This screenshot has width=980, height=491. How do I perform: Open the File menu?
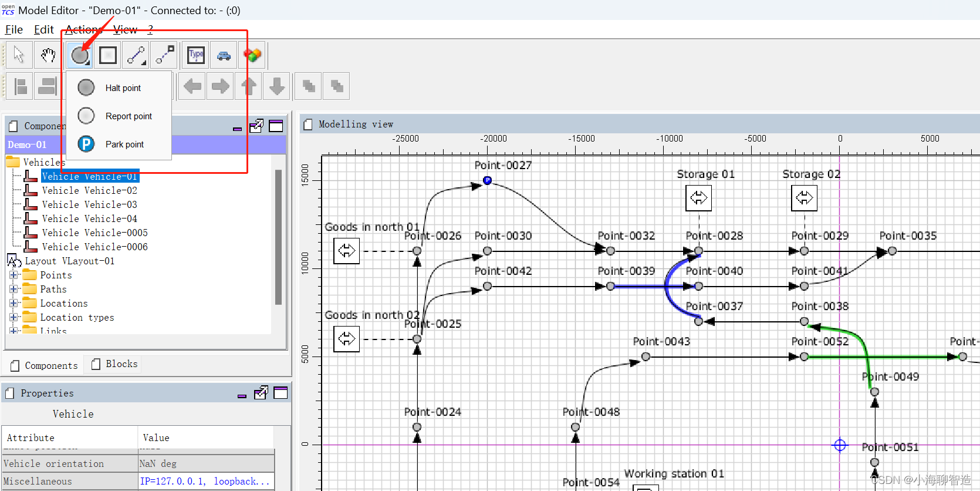click(14, 29)
